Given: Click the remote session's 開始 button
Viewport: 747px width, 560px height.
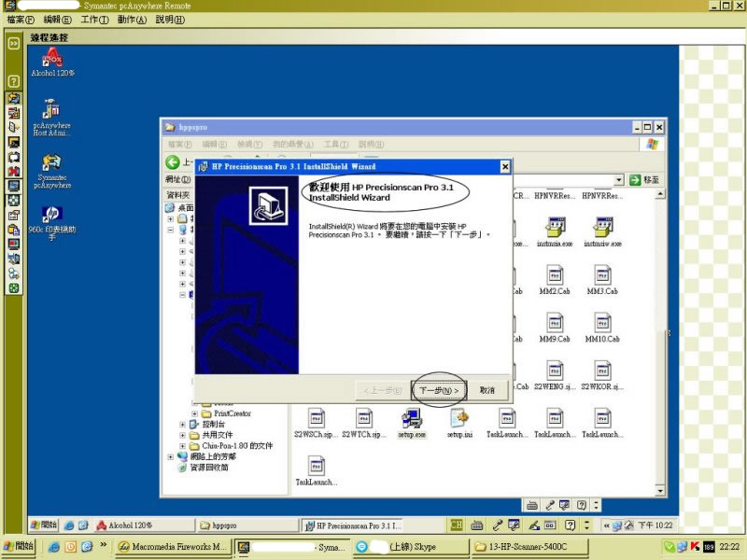Looking at the screenshot, I should 44,525.
